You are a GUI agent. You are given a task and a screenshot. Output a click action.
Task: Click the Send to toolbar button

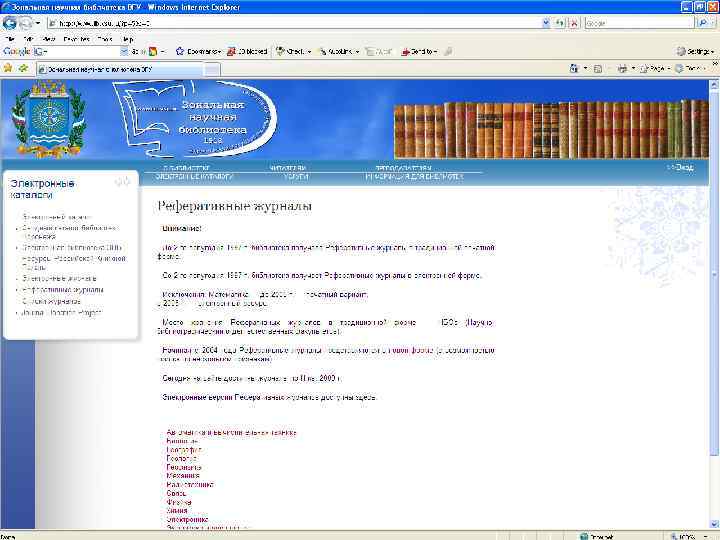(419, 51)
